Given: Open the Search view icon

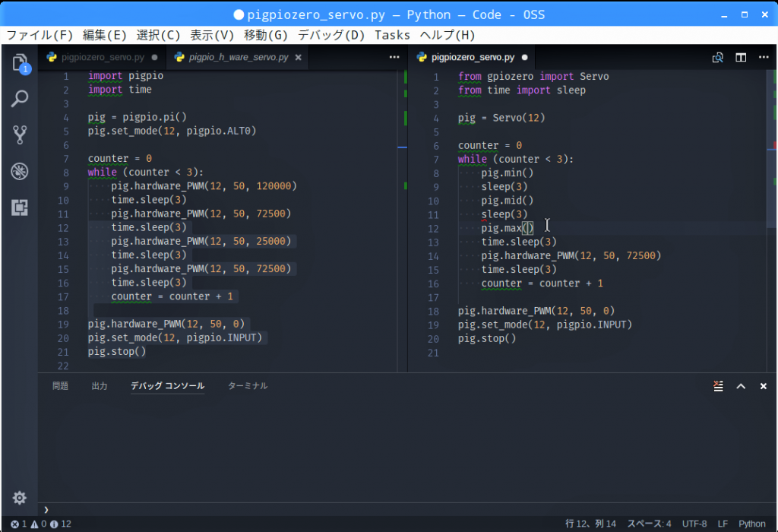Looking at the screenshot, I should (20, 99).
